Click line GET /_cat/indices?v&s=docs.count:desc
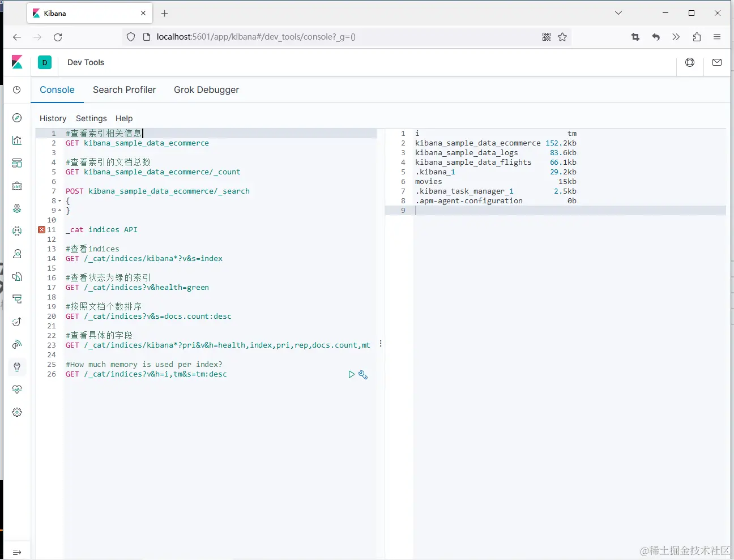734x560 pixels. point(148,317)
